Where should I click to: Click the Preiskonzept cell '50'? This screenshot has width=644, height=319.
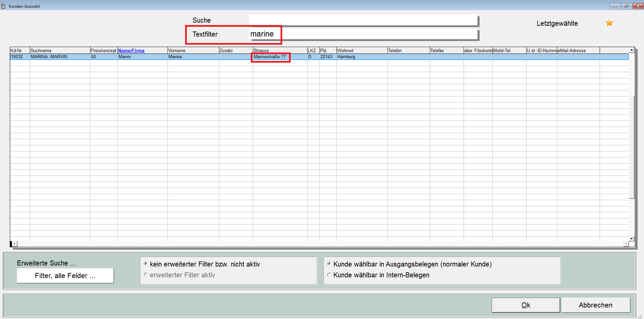point(104,57)
